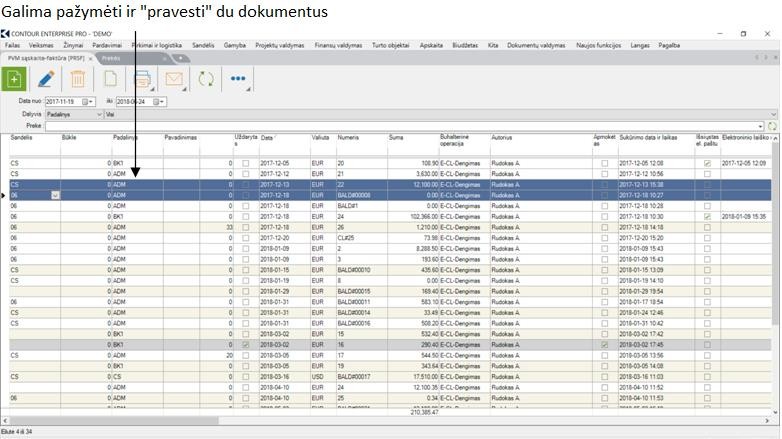Click the green new document icon
This screenshot has height=439, width=782.
coord(15,79)
